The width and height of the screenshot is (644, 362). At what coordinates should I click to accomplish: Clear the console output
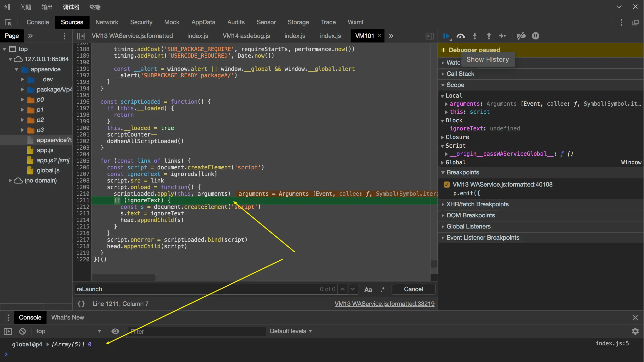click(23, 331)
